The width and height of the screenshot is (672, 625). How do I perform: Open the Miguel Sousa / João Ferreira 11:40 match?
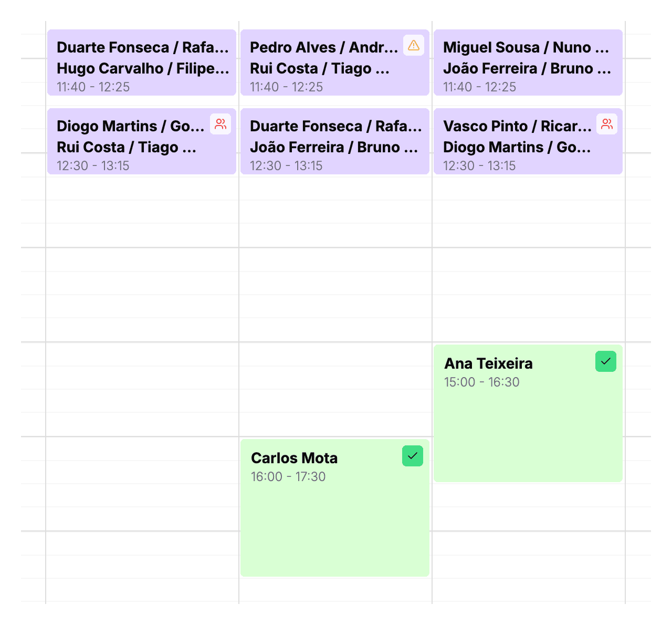(528, 62)
